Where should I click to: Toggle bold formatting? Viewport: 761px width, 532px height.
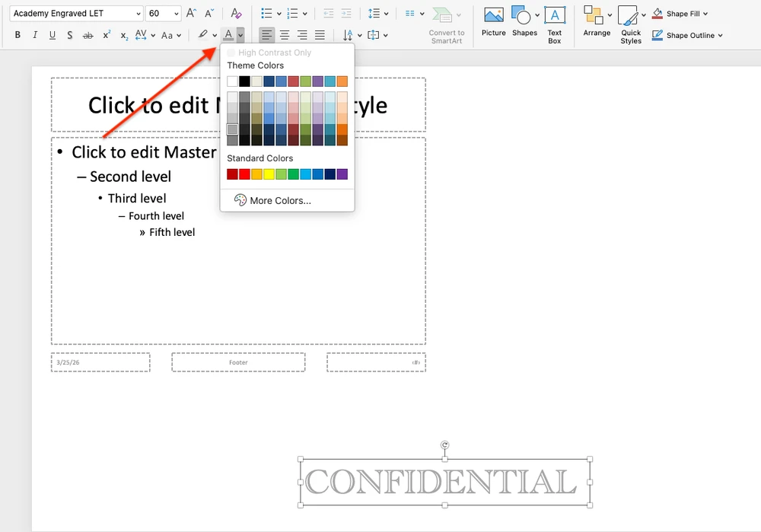tap(17, 35)
